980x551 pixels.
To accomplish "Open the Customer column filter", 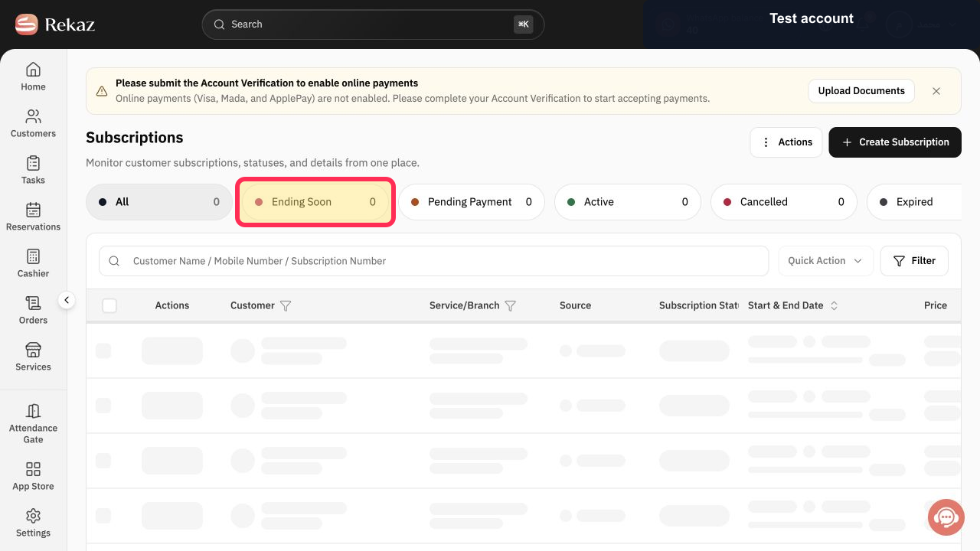I will coord(286,305).
